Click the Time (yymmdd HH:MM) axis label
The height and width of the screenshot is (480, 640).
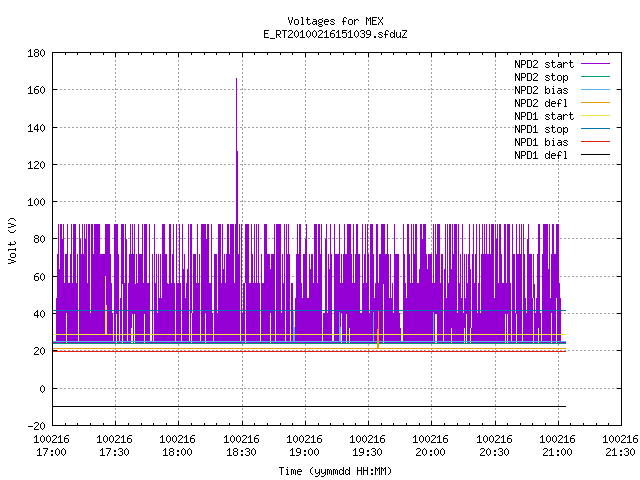pos(335,471)
